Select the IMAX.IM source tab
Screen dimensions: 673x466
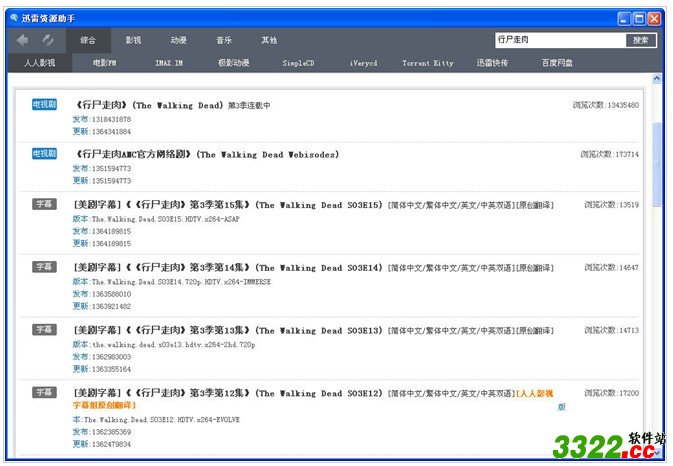point(169,63)
